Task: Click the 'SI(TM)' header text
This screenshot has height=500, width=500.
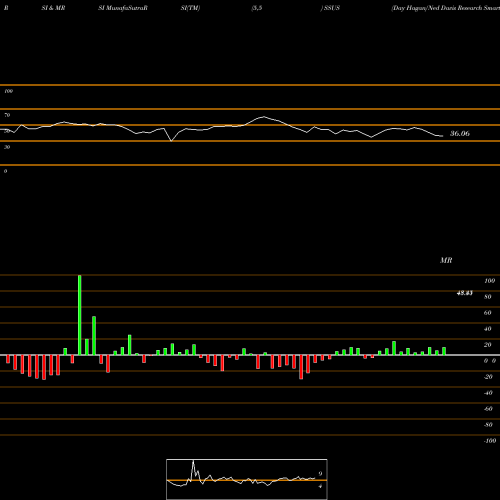Action: [190, 8]
